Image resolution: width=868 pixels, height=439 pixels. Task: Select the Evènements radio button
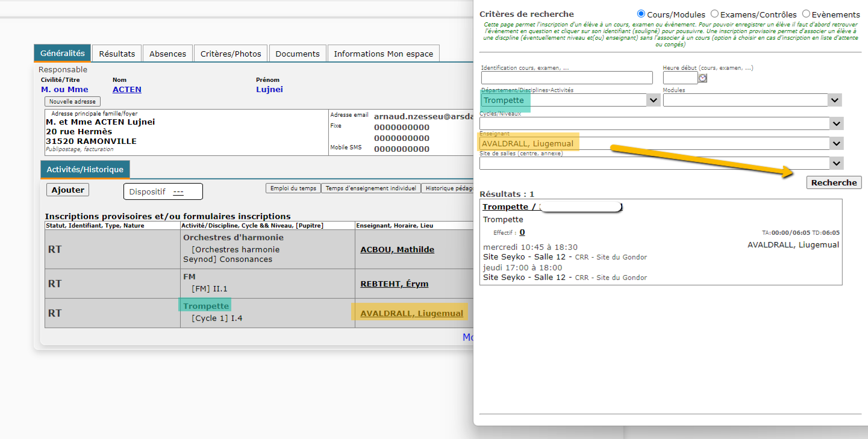pyautogui.click(x=806, y=14)
